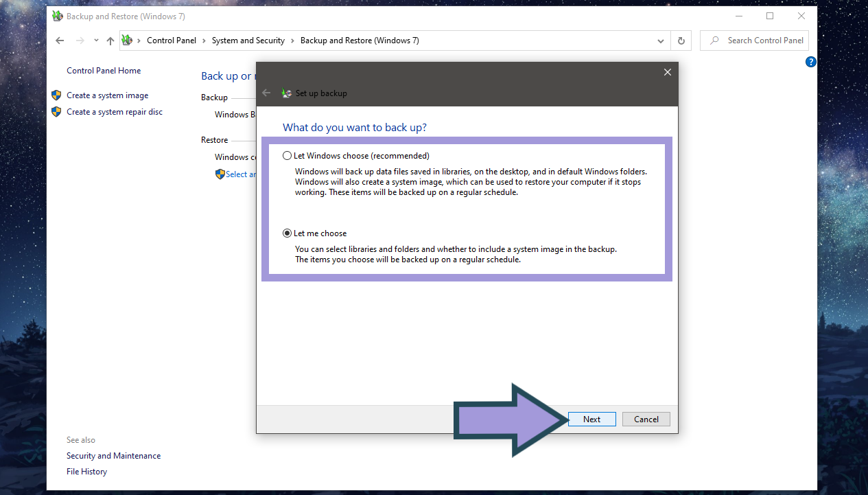The image size is (868, 495).
Task: Select Let Windows choose radio button
Action: coord(287,156)
